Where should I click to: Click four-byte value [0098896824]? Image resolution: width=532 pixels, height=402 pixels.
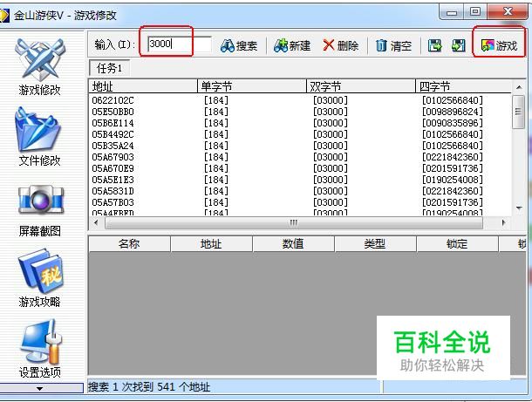(453, 112)
